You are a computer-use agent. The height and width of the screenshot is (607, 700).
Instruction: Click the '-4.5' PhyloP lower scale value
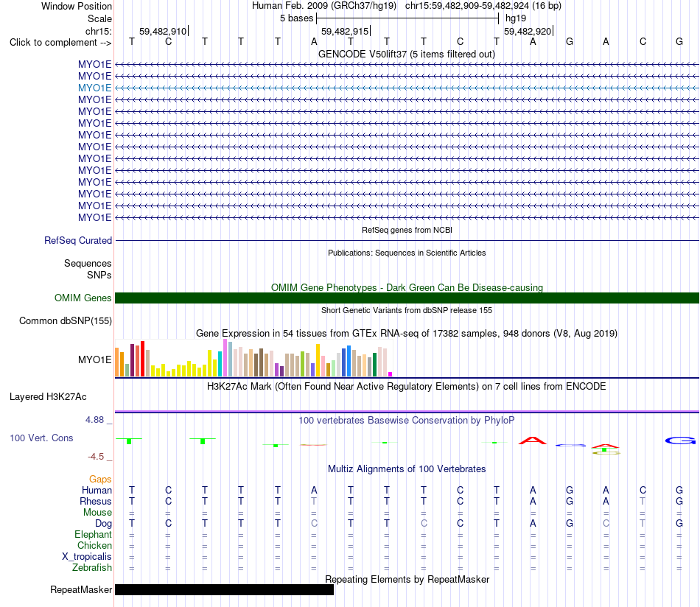[96, 457]
